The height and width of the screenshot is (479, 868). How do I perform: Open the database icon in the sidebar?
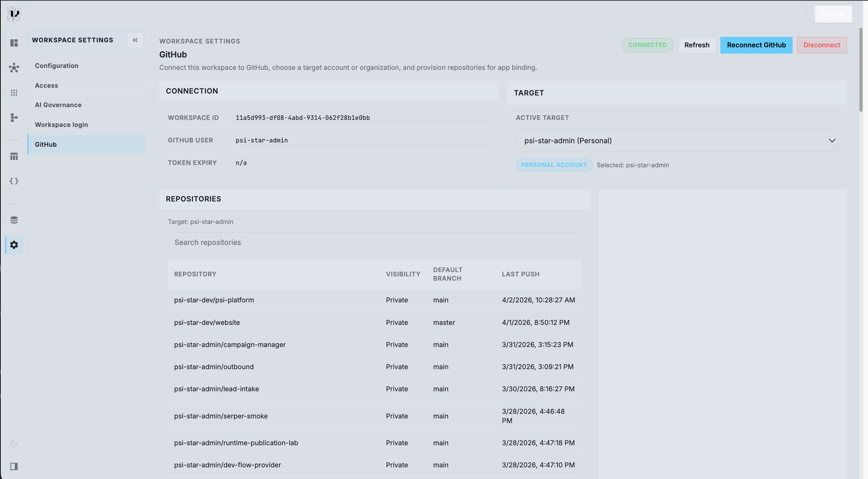pos(14,219)
